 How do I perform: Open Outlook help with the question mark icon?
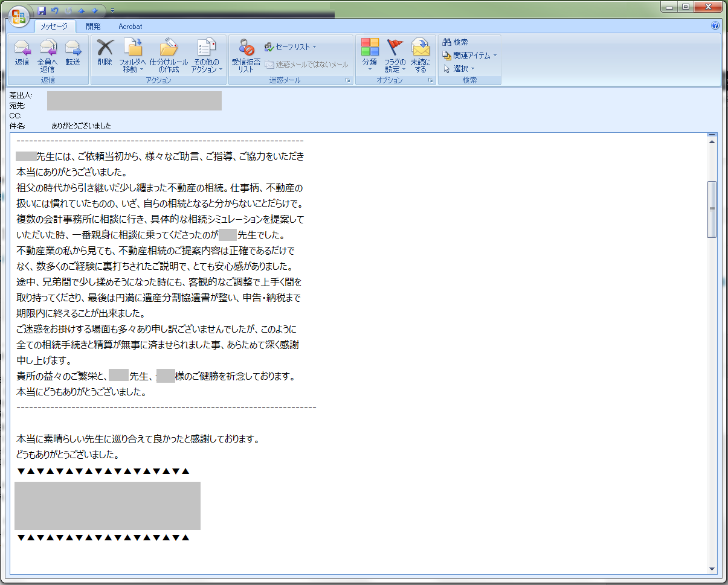point(716,26)
